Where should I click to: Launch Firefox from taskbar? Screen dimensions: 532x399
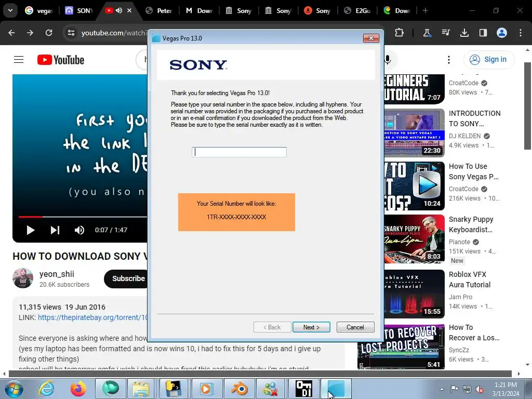pyautogui.click(x=78, y=389)
